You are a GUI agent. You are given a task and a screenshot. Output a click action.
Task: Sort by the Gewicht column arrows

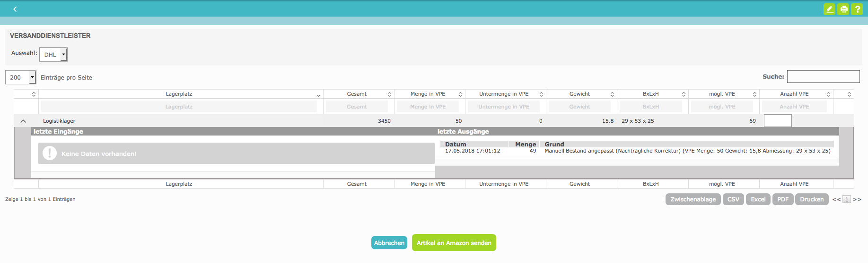pos(612,94)
